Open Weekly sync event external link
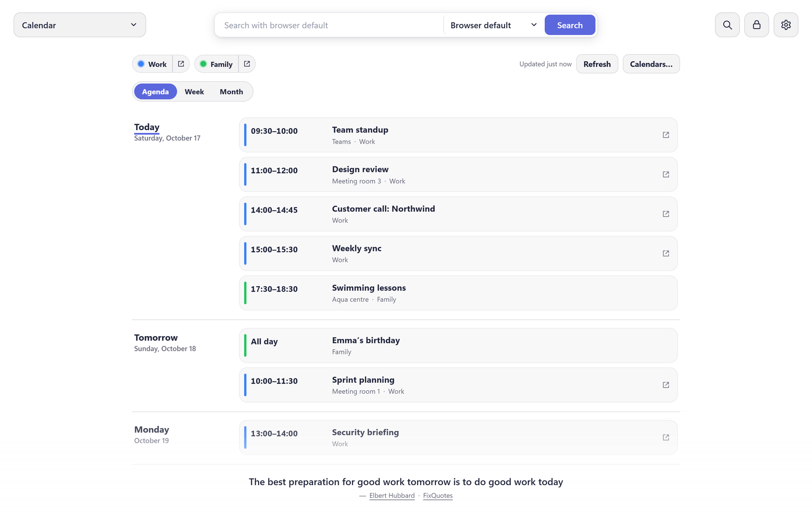 pos(666,253)
